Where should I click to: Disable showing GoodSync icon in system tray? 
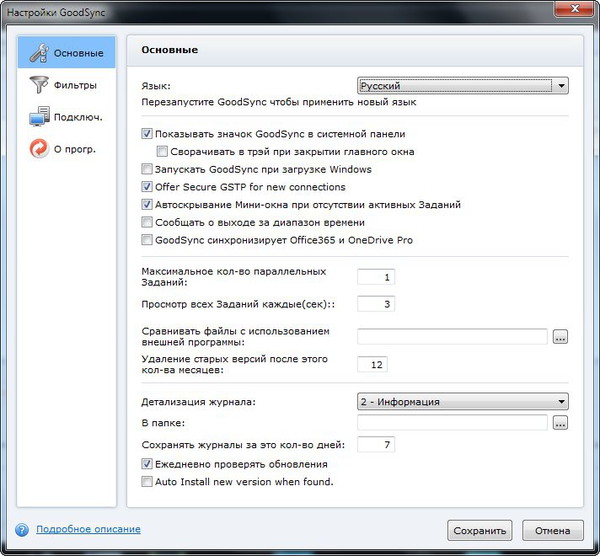click(x=147, y=134)
